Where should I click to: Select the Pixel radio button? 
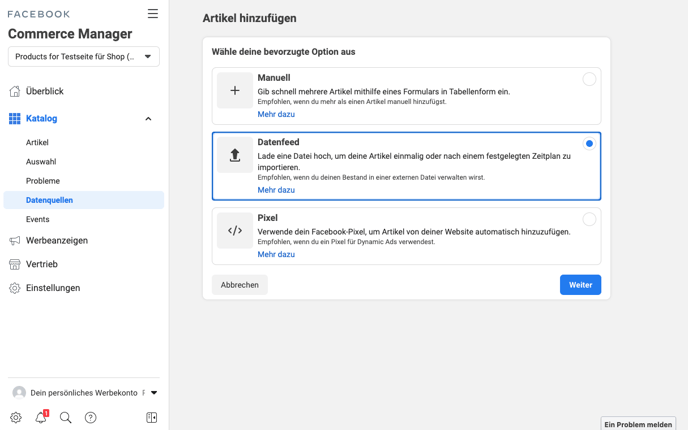coord(589,219)
